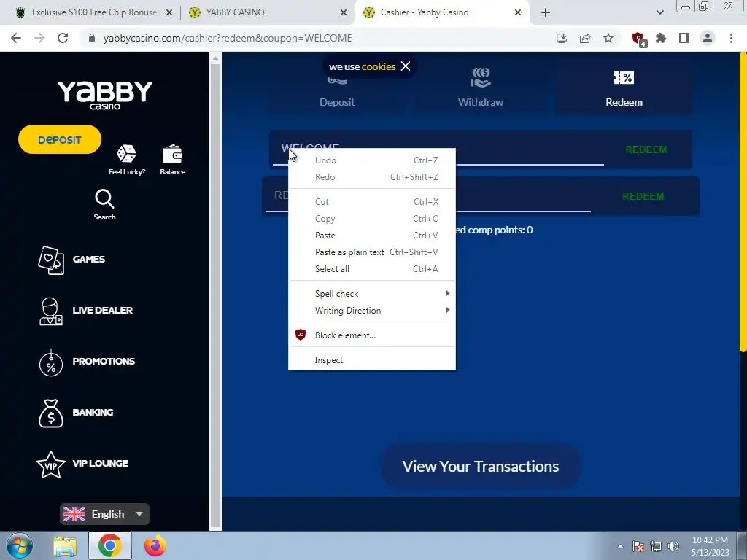
Task: Choose Undo from the context menu
Action: click(x=371, y=160)
